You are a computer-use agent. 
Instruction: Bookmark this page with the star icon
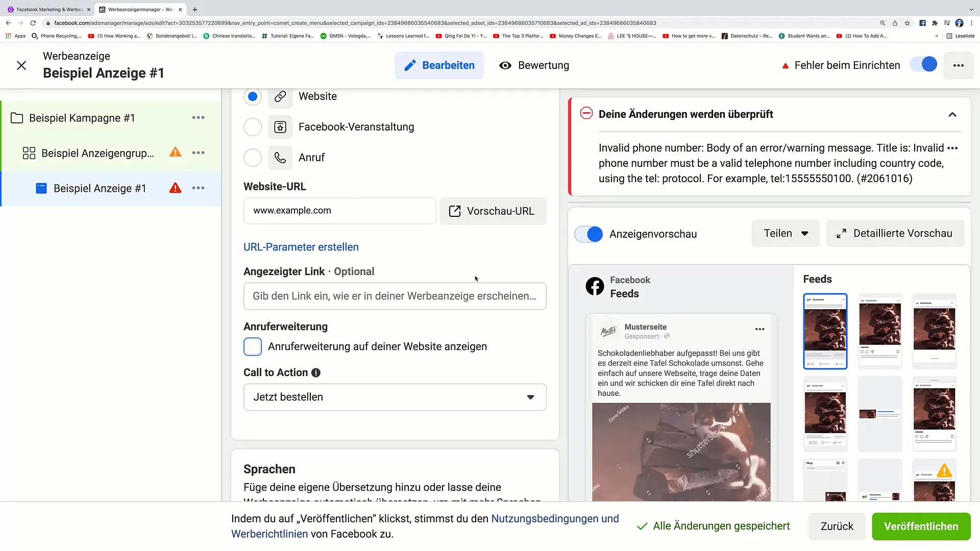coord(907,23)
